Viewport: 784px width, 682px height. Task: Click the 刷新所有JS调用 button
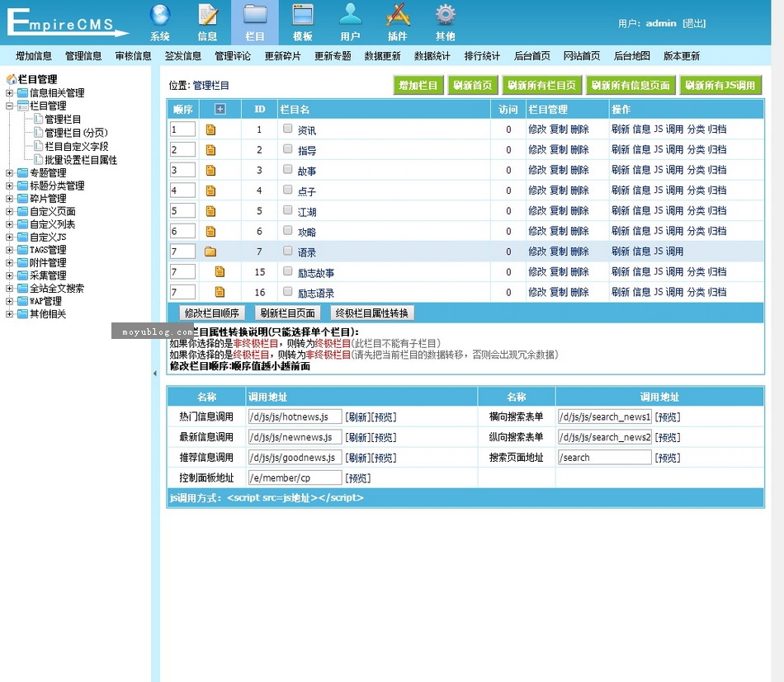720,86
